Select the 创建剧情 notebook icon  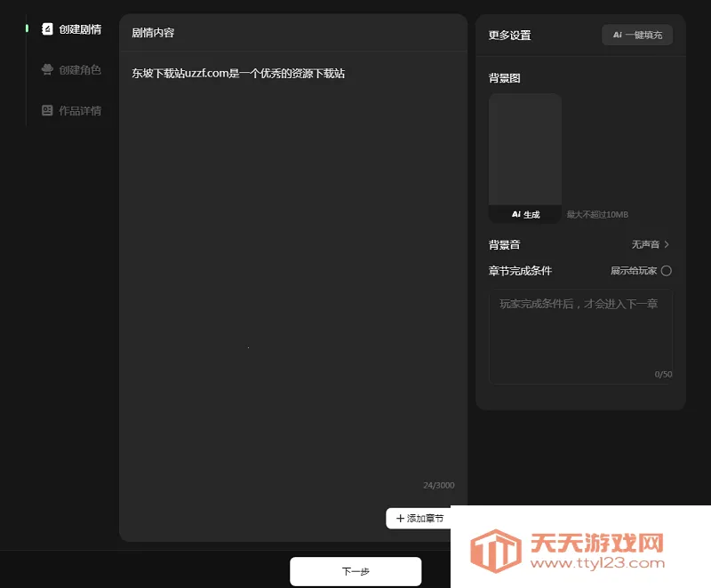pos(46,29)
